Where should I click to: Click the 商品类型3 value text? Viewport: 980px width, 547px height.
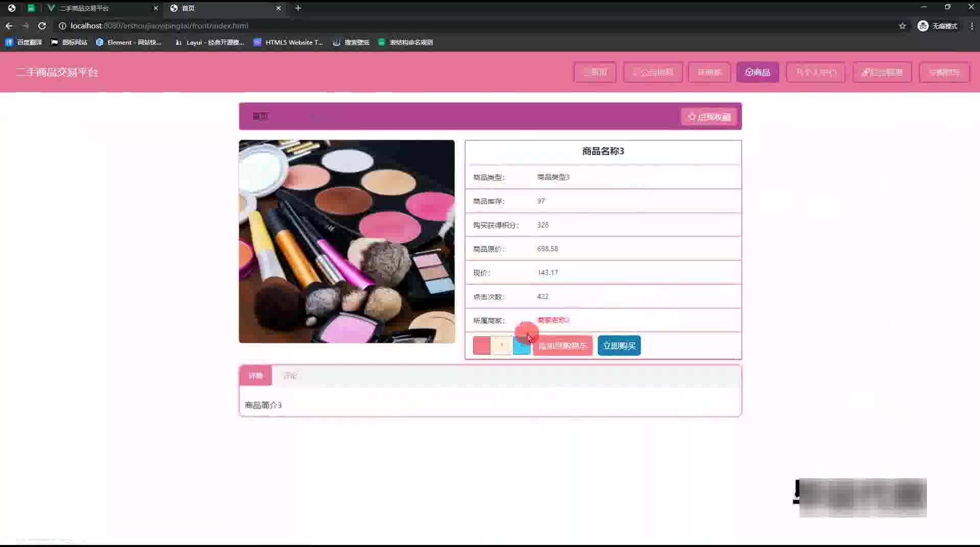[553, 177]
